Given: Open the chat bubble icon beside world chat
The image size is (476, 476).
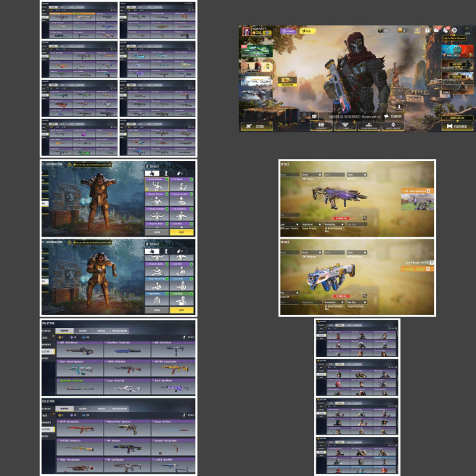Looking at the screenshot, I should point(314,117).
